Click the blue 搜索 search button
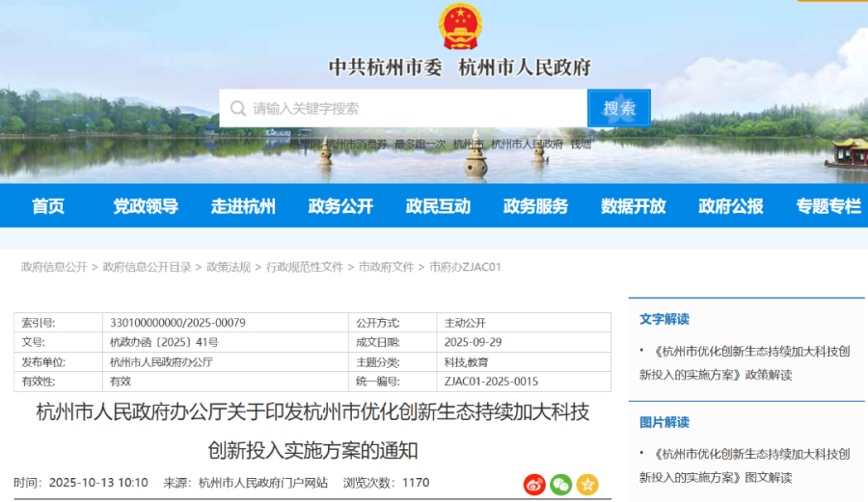868x502 pixels. (x=619, y=108)
